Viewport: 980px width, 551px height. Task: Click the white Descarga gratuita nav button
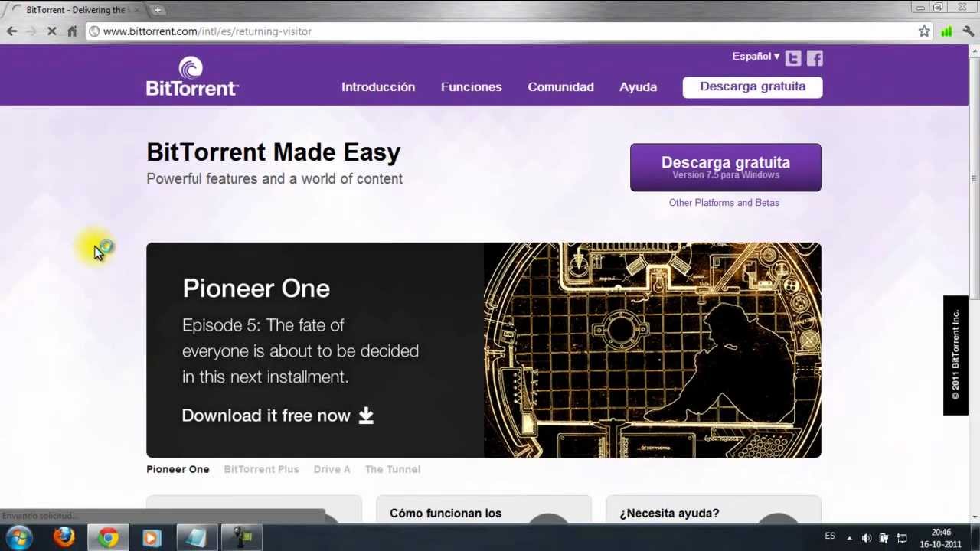pyautogui.click(x=753, y=87)
